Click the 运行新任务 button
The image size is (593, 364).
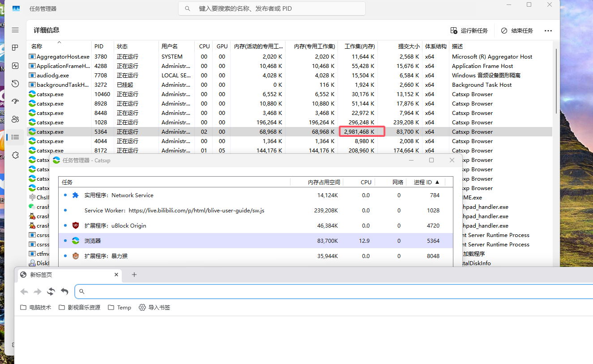(469, 30)
